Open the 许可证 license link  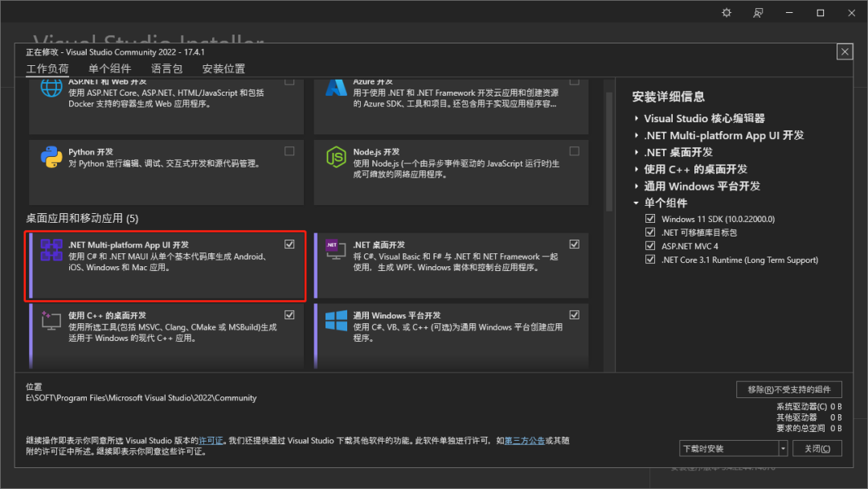coord(211,441)
